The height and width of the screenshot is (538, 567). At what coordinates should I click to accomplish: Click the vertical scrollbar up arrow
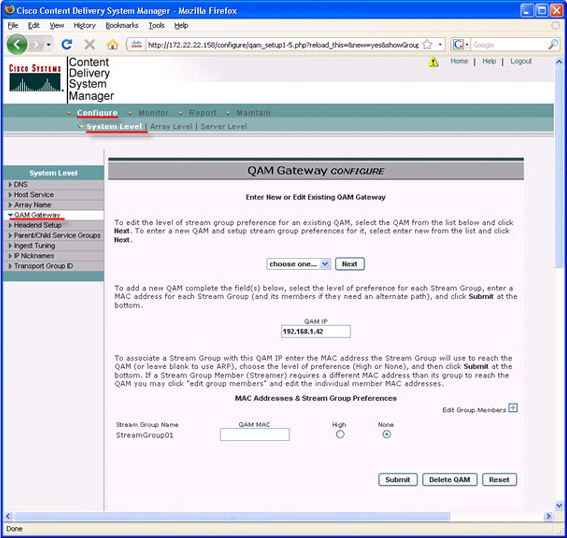(559, 62)
